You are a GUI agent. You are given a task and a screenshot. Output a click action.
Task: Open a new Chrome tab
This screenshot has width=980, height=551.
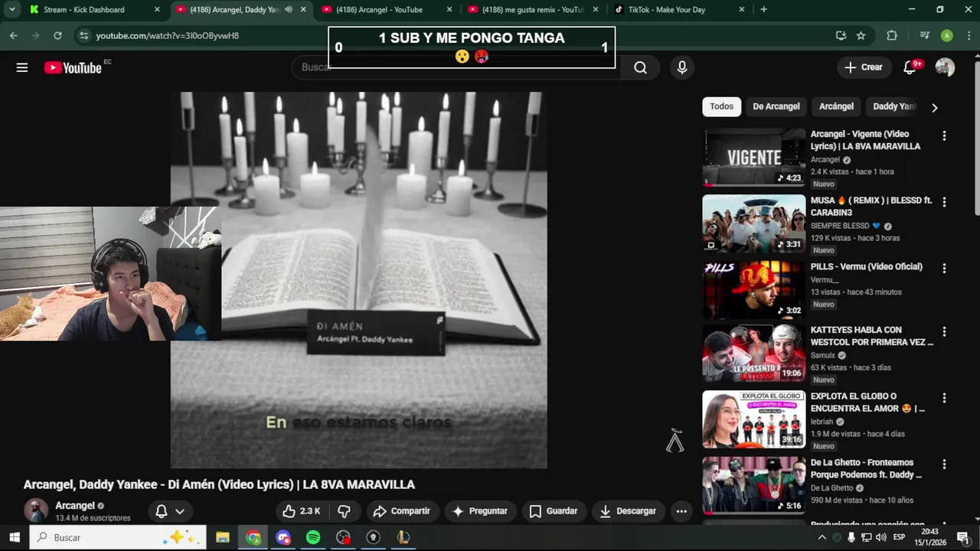click(x=763, y=10)
